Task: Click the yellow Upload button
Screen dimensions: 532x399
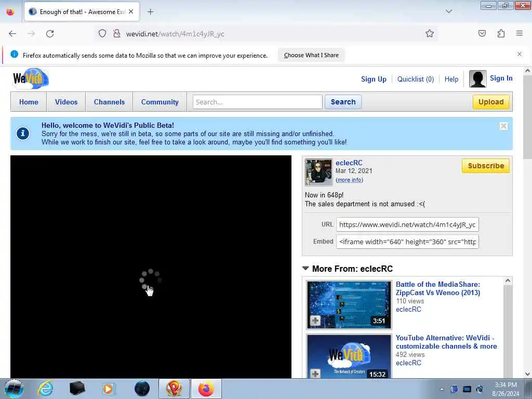Action: 491,102
